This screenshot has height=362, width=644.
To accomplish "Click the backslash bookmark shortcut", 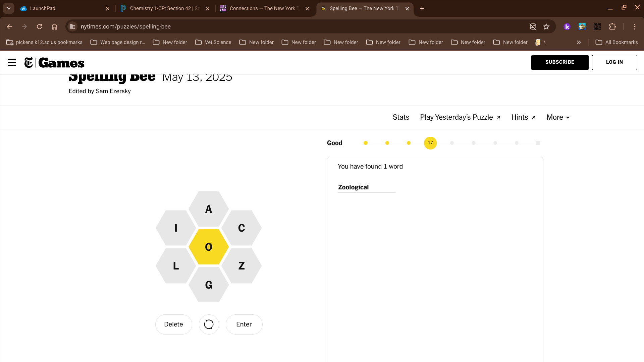I will click(540, 42).
